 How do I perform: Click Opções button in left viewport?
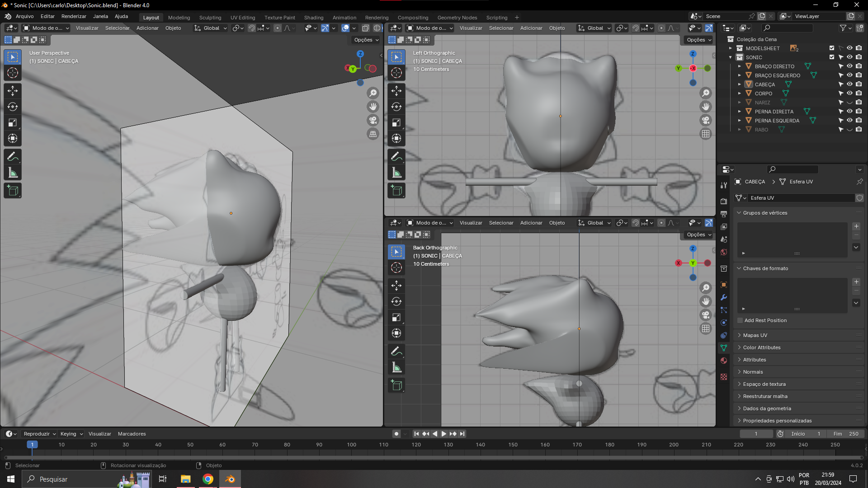[x=366, y=40]
